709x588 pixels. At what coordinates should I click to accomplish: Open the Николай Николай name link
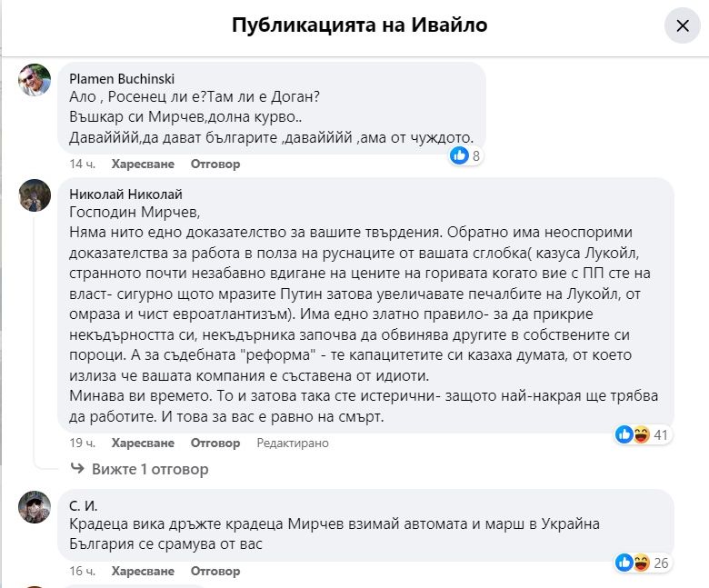click(125, 194)
